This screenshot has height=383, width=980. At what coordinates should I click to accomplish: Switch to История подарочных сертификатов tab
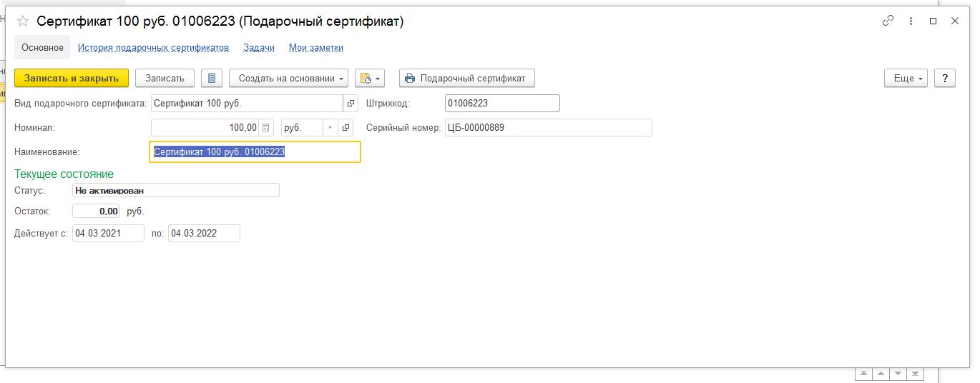(x=153, y=48)
